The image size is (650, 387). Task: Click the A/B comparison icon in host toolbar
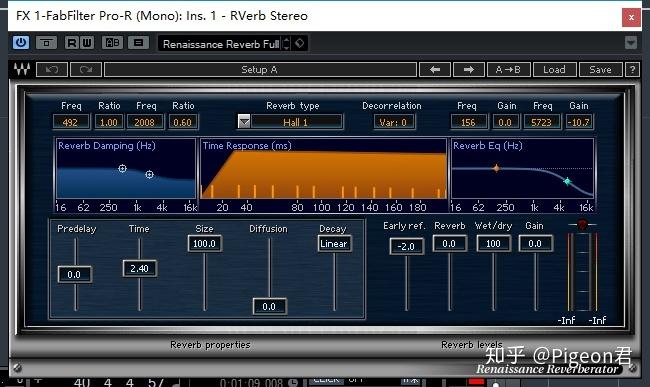pos(112,43)
